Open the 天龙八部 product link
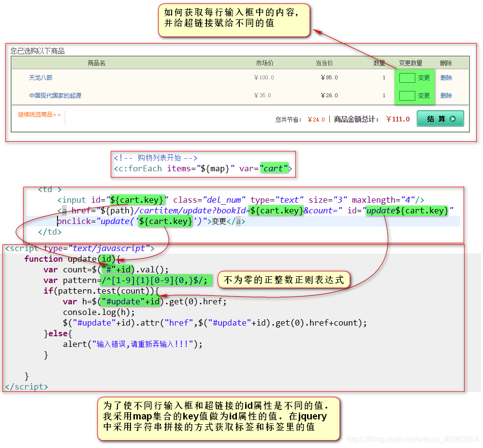This screenshot has height=448, width=483. [x=40, y=78]
